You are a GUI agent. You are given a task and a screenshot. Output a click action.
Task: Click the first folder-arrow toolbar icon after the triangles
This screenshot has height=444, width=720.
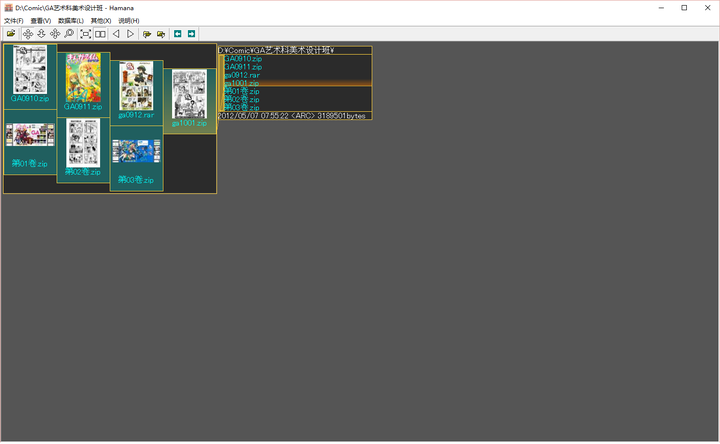pyautogui.click(x=147, y=34)
